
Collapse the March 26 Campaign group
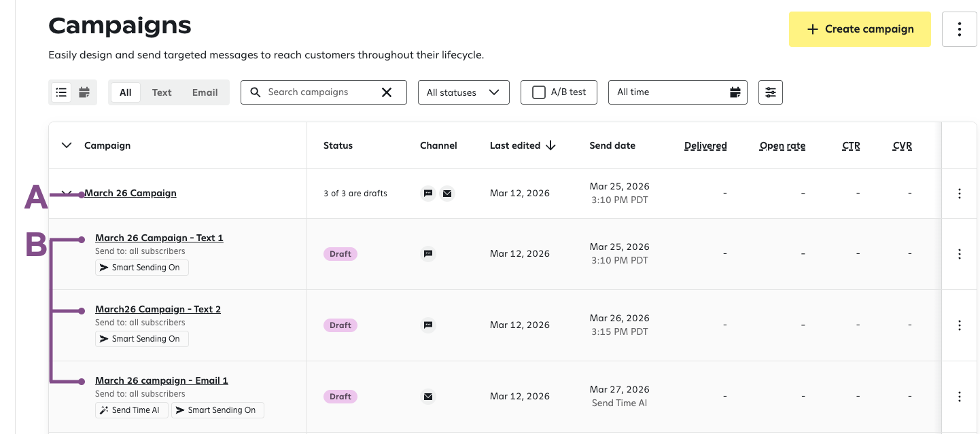[67, 194]
